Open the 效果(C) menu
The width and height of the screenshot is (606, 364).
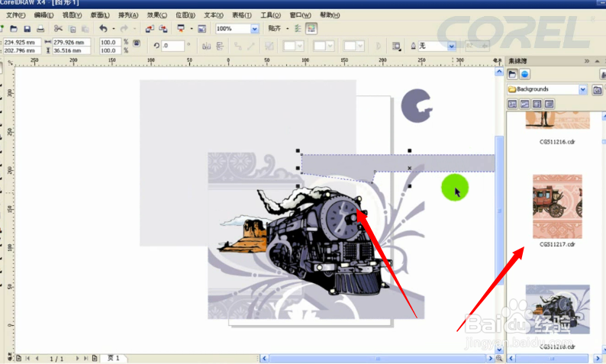coord(157,15)
